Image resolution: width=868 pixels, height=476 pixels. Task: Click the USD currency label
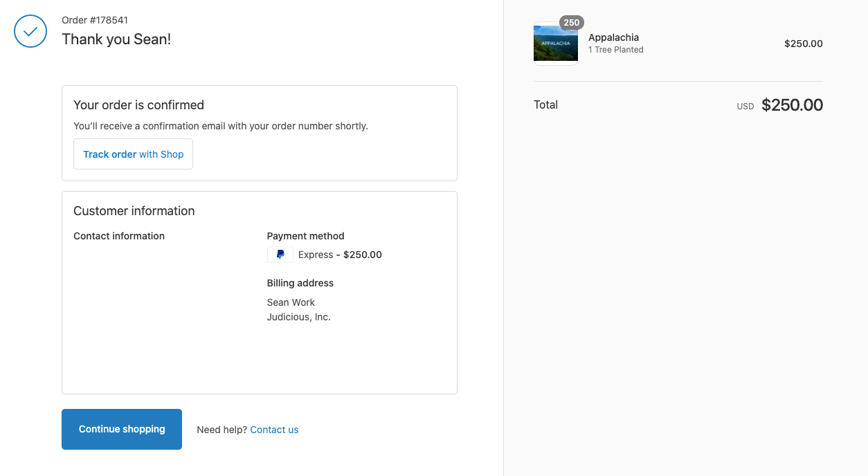coord(745,107)
